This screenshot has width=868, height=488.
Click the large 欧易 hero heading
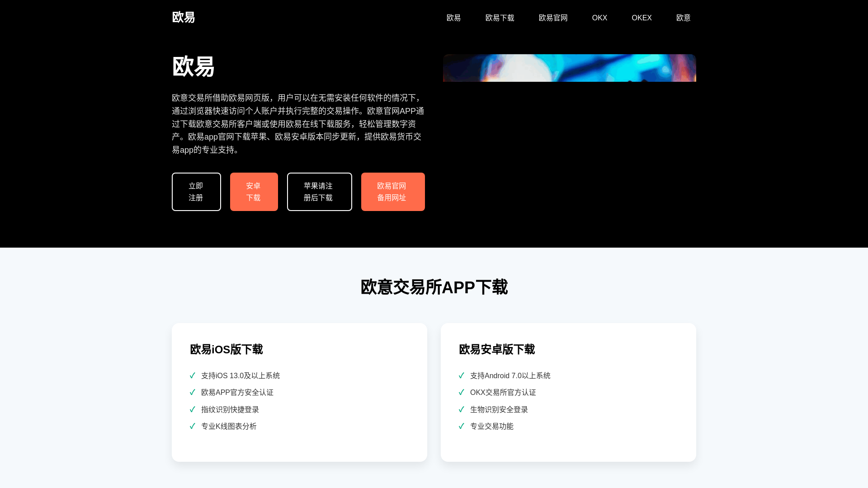pos(193,66)
